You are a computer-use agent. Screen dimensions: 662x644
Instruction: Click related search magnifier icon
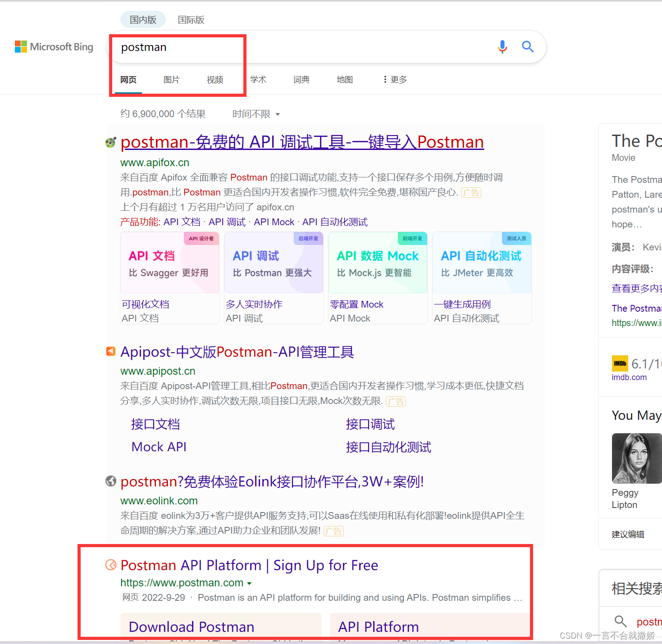(x=621, y=621)
